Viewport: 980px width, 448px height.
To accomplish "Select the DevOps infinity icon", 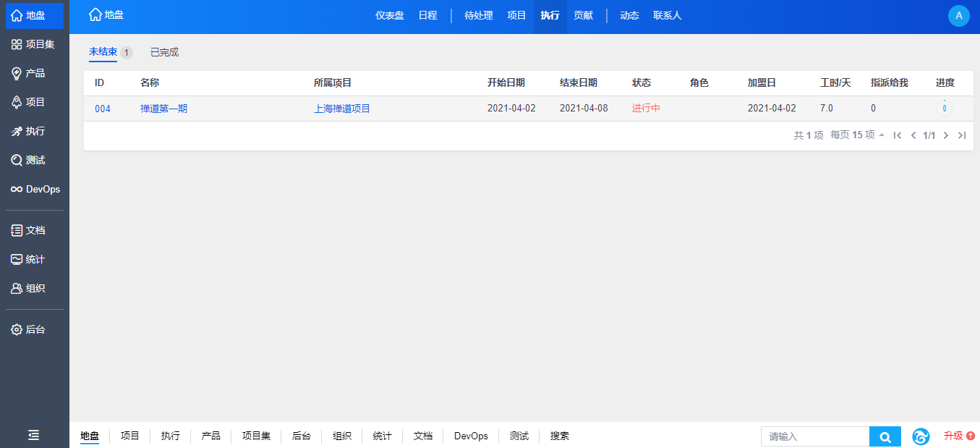I will pyautogui.click(x=17, y=189).
